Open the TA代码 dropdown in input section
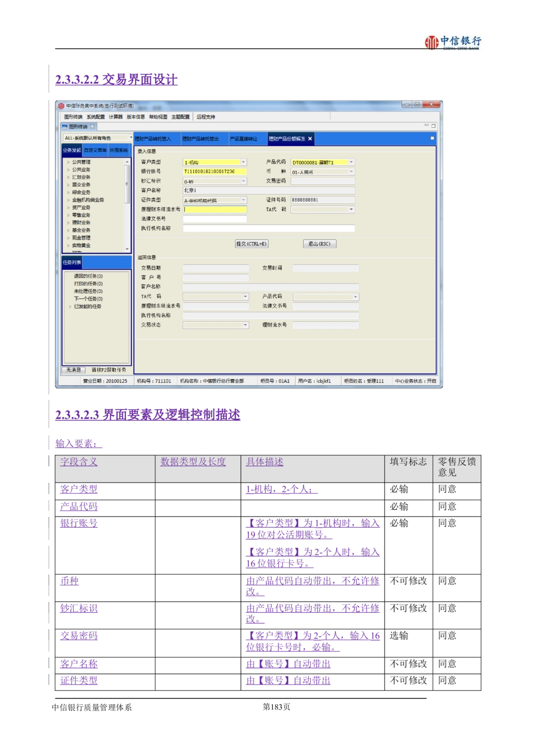 pyautogui.click(x=351, y=209)
